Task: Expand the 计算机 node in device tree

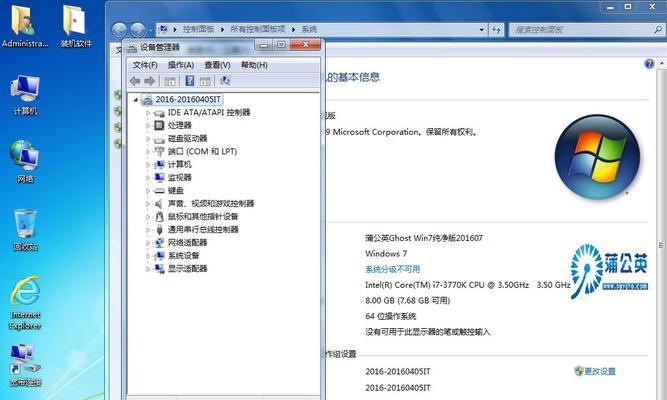Action: tap(148, 165)
